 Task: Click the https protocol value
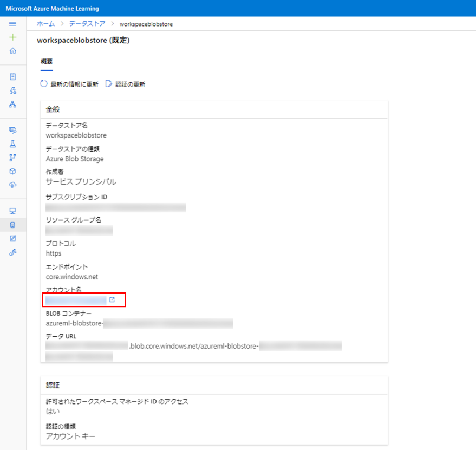coord(54,253)
